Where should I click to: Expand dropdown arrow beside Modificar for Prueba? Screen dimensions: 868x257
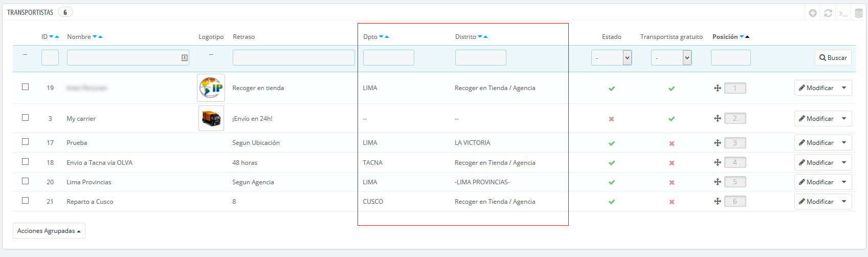[843, 143]
